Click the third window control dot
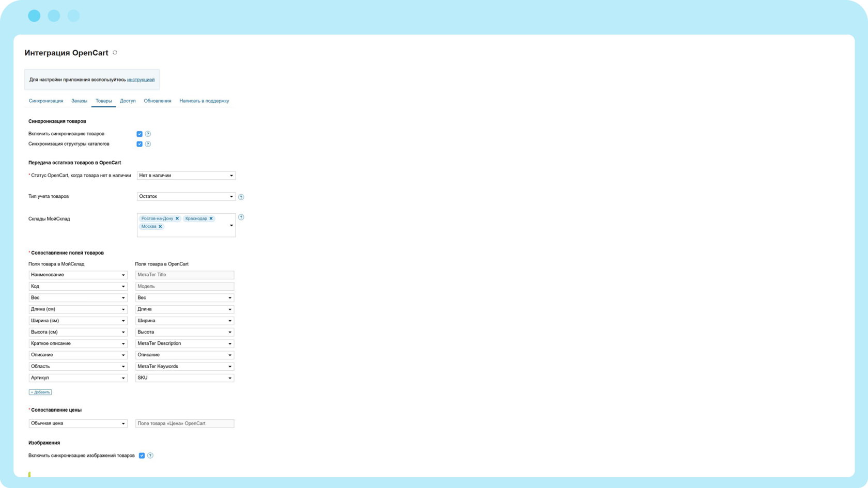Viewport: 868px width, 488px height. click(x=73, y=16)
